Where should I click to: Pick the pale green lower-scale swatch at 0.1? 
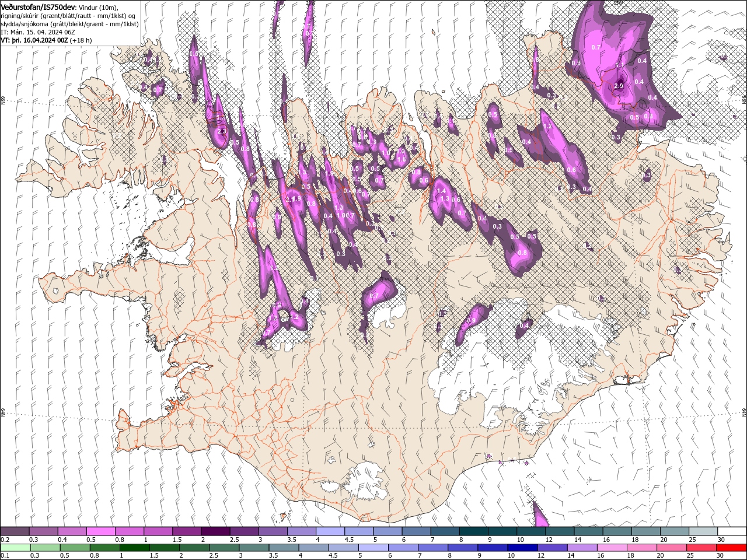(x=15, y=548)
